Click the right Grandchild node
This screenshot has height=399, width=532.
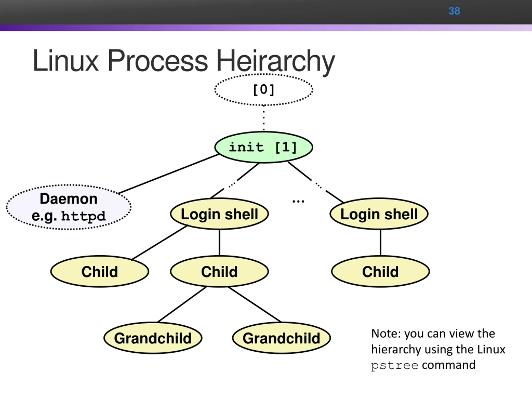tap(281, 338)
